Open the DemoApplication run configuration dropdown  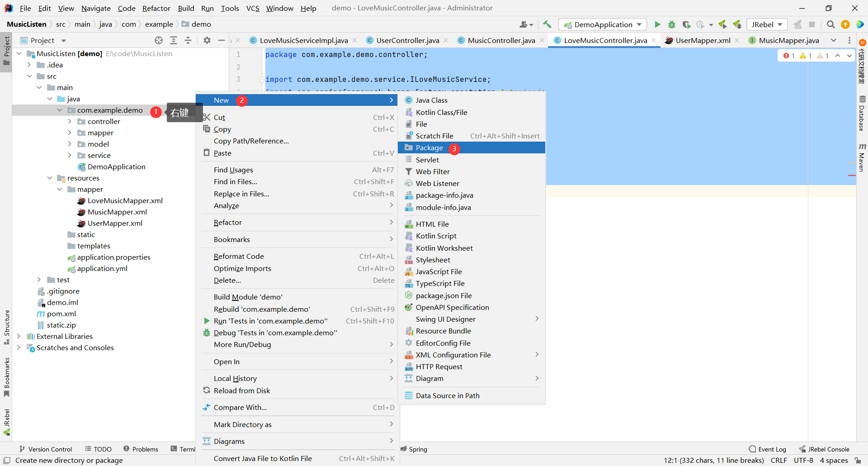603,24
